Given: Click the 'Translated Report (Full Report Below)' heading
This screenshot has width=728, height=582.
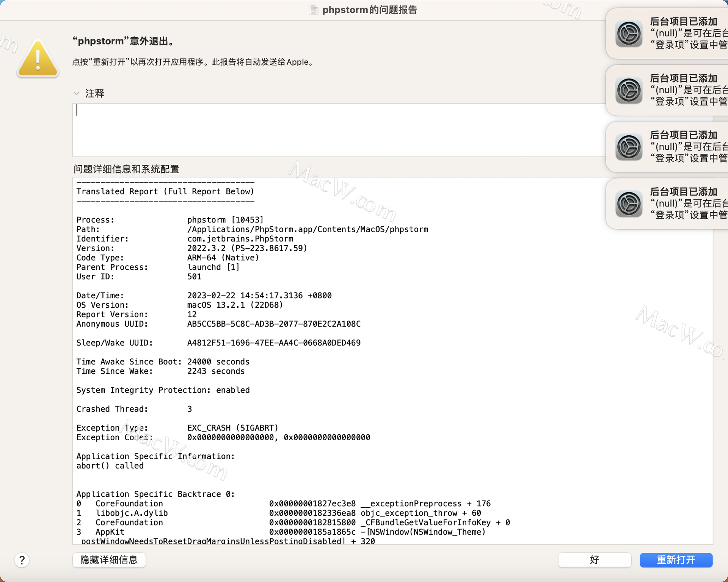Looking at the screenshot, I should click(165, 192).
